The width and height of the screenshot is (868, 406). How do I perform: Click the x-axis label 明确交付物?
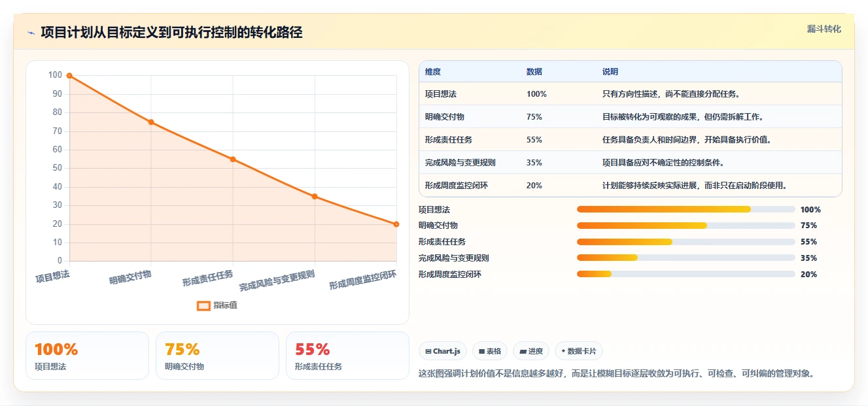(x=130, y=277)
